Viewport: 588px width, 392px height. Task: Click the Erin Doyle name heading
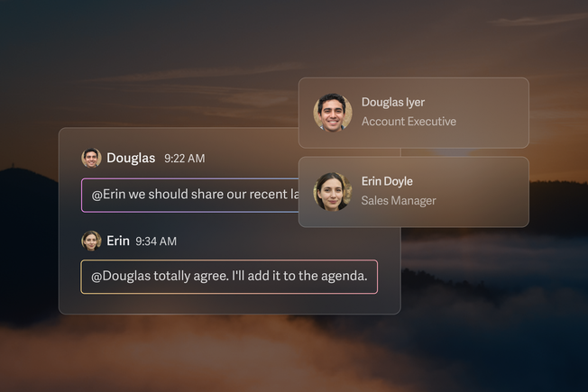click(387, 181)
